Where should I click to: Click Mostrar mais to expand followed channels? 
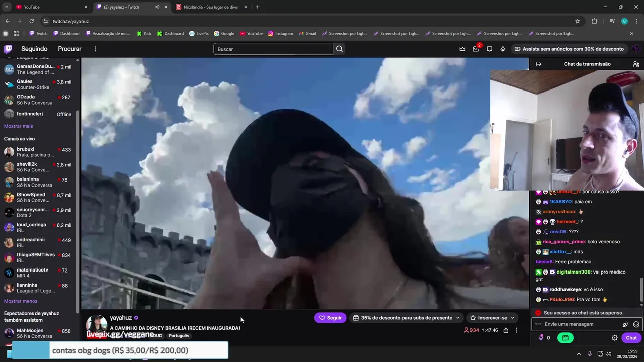click(18, 126)
